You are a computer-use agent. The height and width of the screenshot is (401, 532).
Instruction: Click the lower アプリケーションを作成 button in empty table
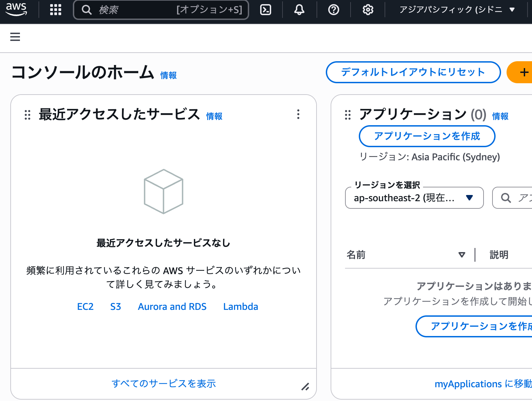[474, 326]
